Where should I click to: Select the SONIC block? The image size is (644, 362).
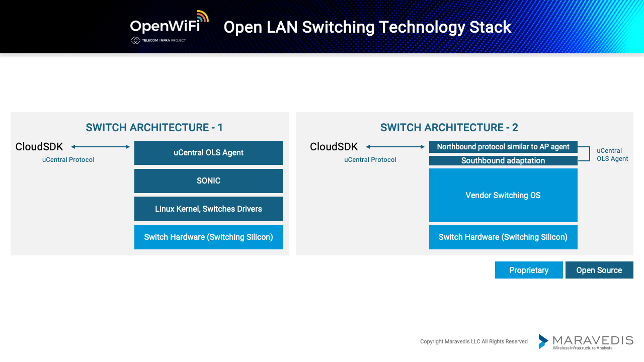pyautogui.click(x=208, y=181)
